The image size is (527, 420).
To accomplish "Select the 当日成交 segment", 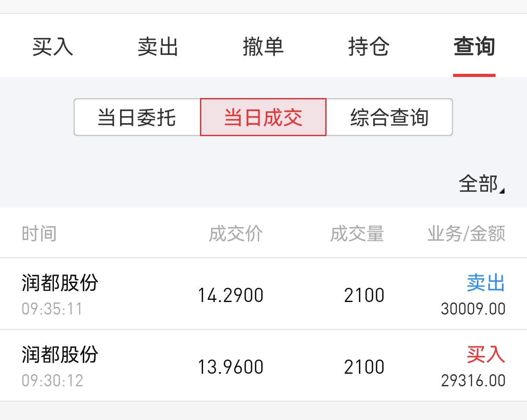I will (x=263, y=118).
